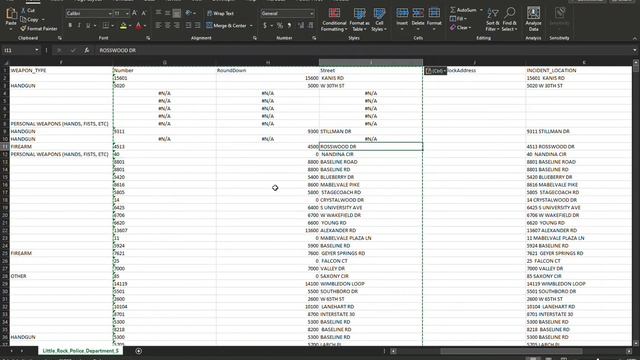Screen dimensions: 640x360
Task: Open the Name Box dropdown arrow
Action: click(x=37, y=50)
